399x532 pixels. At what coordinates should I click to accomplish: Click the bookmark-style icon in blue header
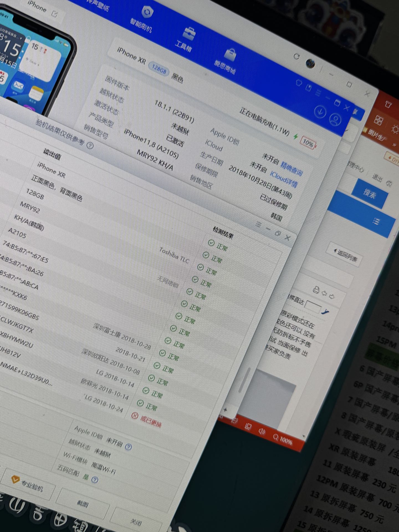pos(309,88)
